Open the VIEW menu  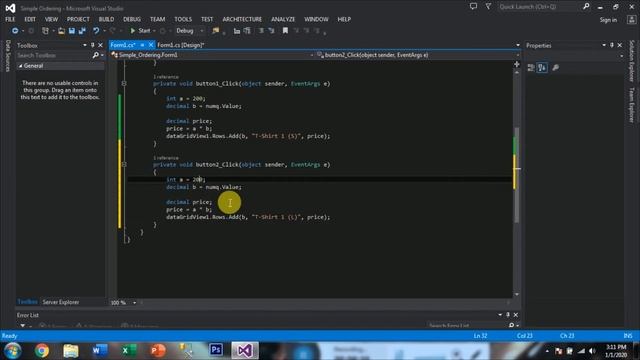point(51,19)
